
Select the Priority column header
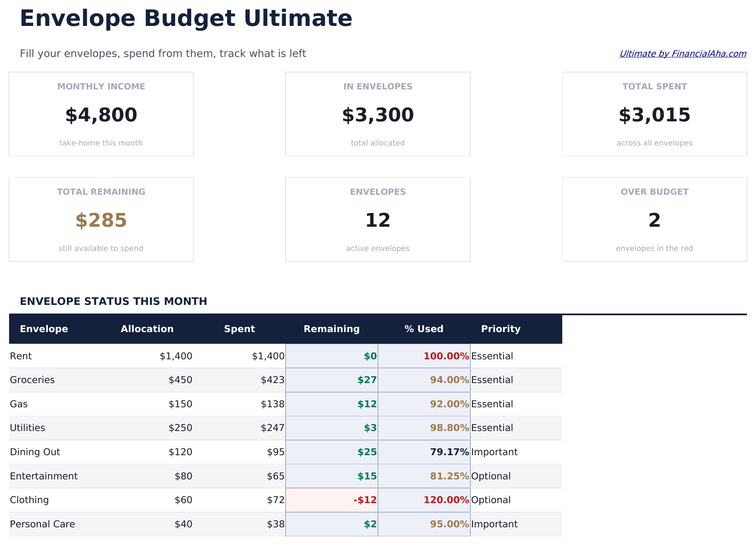501,329
